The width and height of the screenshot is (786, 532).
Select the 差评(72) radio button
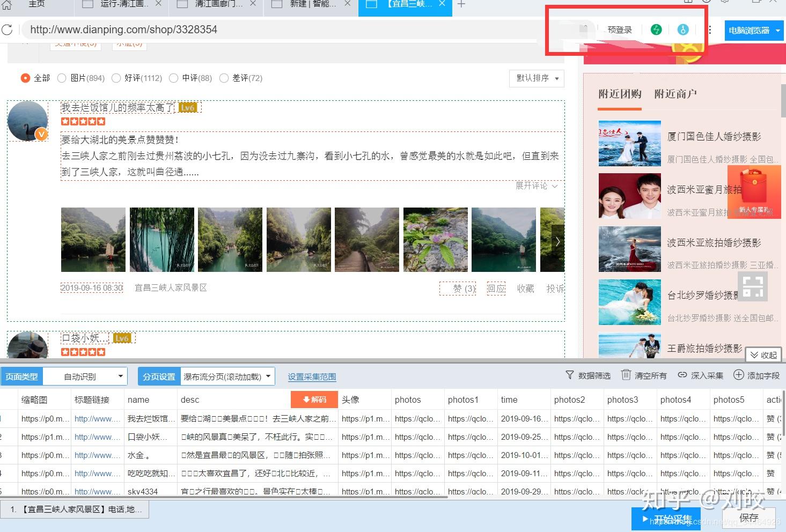[224, 78]
